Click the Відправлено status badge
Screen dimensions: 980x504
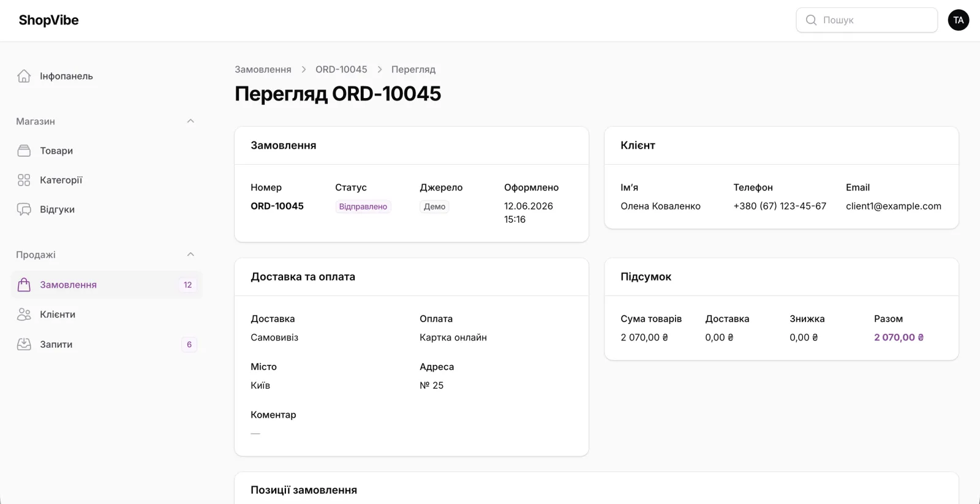[363, 207]
